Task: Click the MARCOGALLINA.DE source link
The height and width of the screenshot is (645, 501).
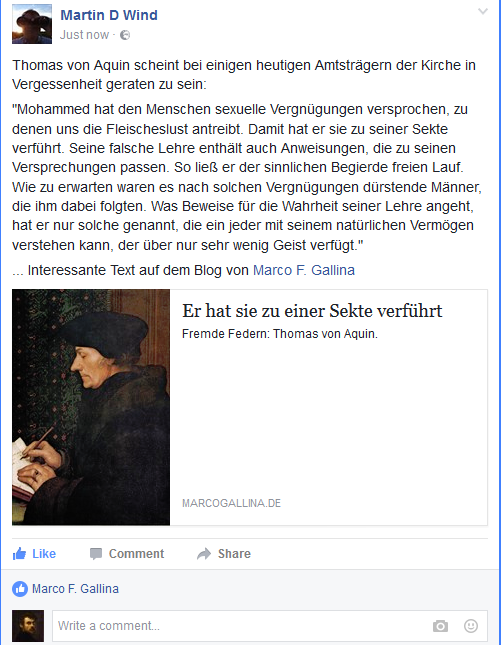Action: click(x=232, y=503)
